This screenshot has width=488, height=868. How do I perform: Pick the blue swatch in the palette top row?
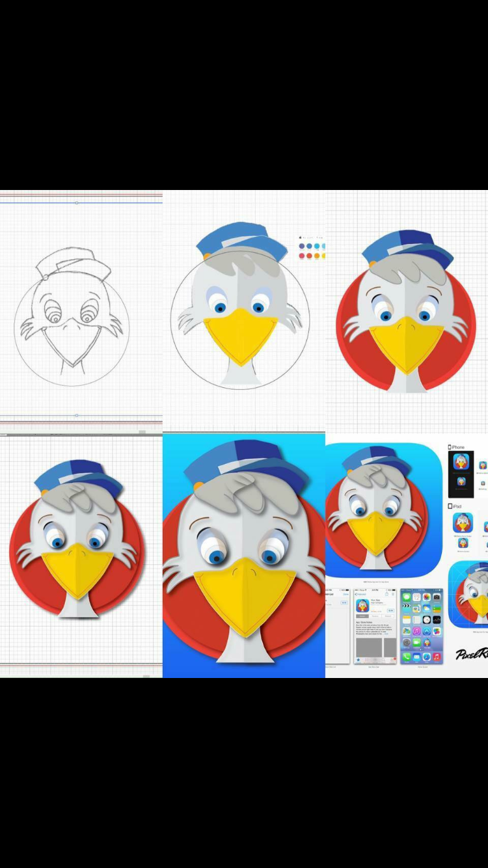click(x=309, y=247)
